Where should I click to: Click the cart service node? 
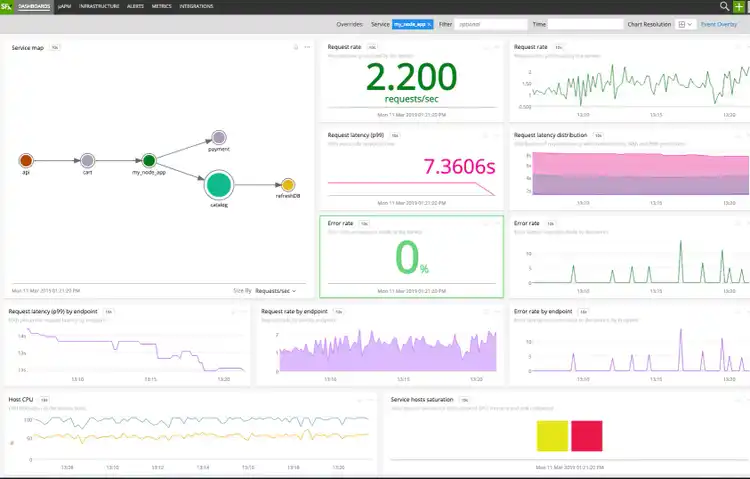88,160
